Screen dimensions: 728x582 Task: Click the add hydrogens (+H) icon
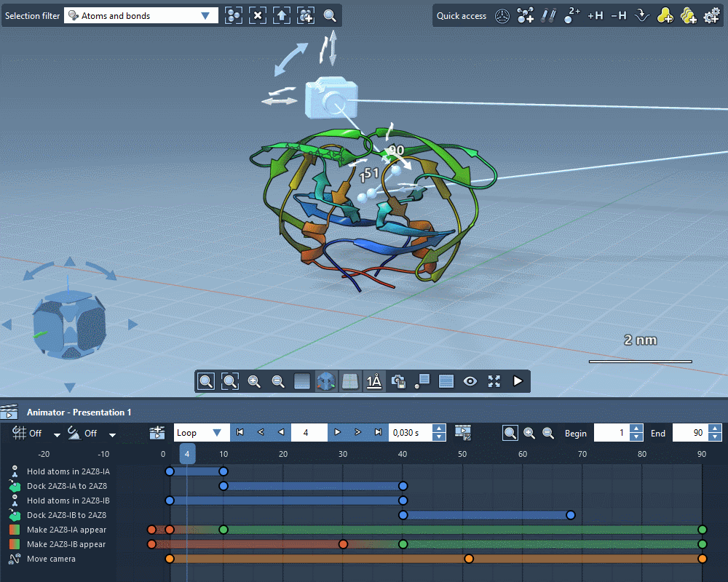[x=595, y=15]
